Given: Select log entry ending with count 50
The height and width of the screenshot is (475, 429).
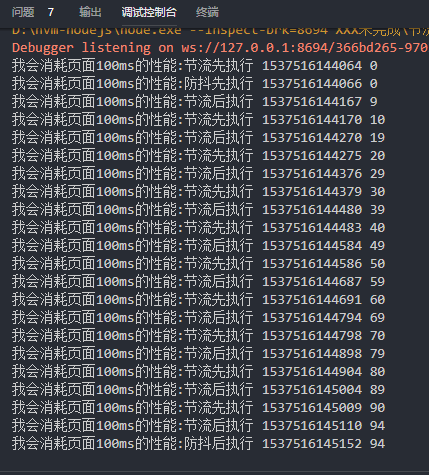Looking at the screenshot, I should tap(198, 264).
